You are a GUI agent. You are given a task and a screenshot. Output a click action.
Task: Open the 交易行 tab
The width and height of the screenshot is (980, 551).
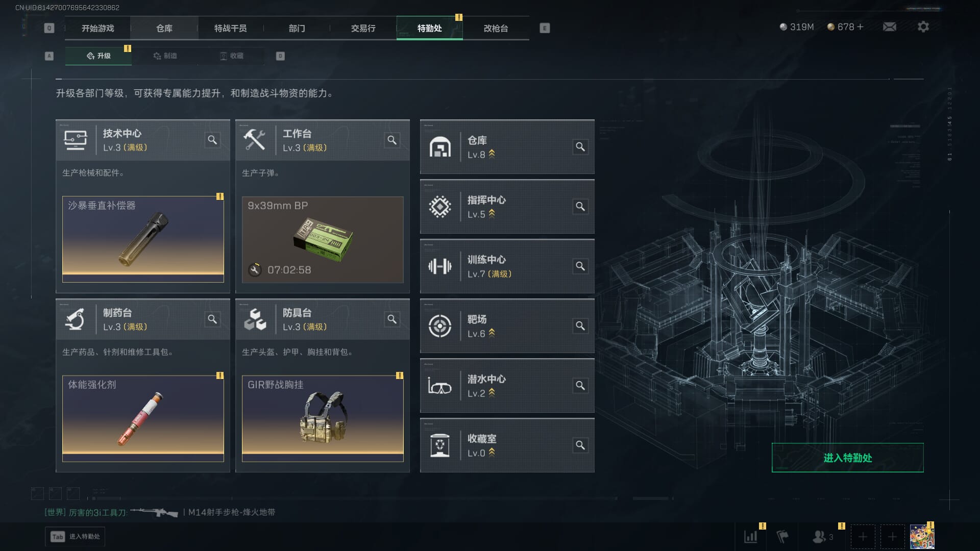tap(363, 28)
